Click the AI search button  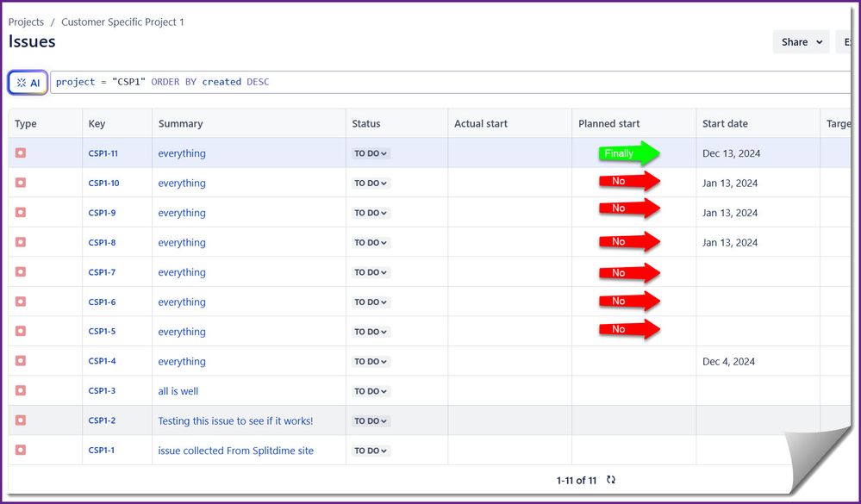pos(28,83)
